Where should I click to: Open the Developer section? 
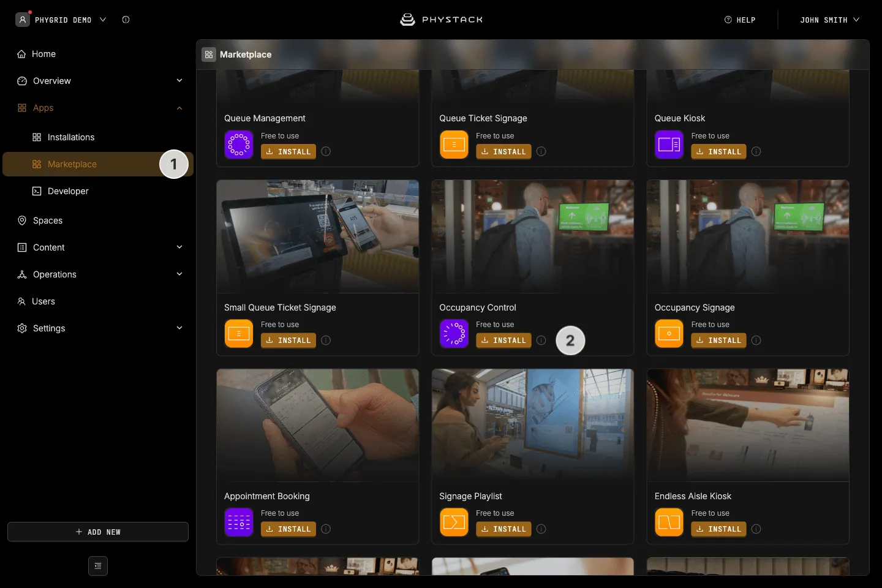pyautogui.click(x=98, y=191)
